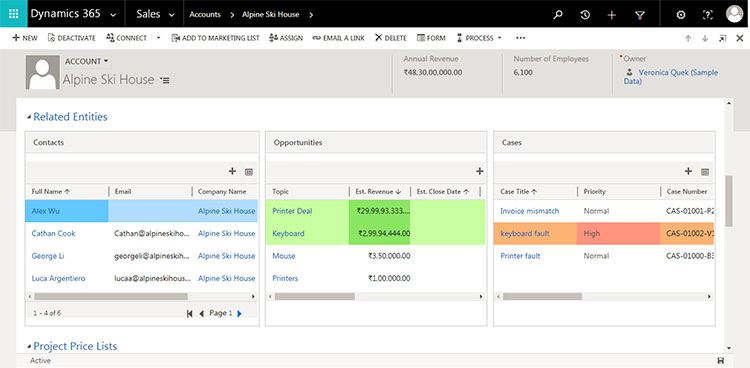Open Cases grid view icon
750x368 pixels.
tap(705, 172)
